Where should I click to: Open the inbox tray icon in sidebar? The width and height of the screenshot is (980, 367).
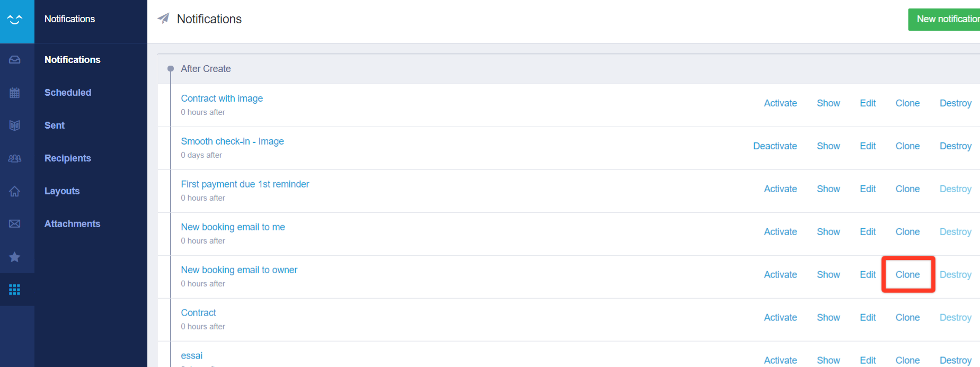click(x=15, y=60)
